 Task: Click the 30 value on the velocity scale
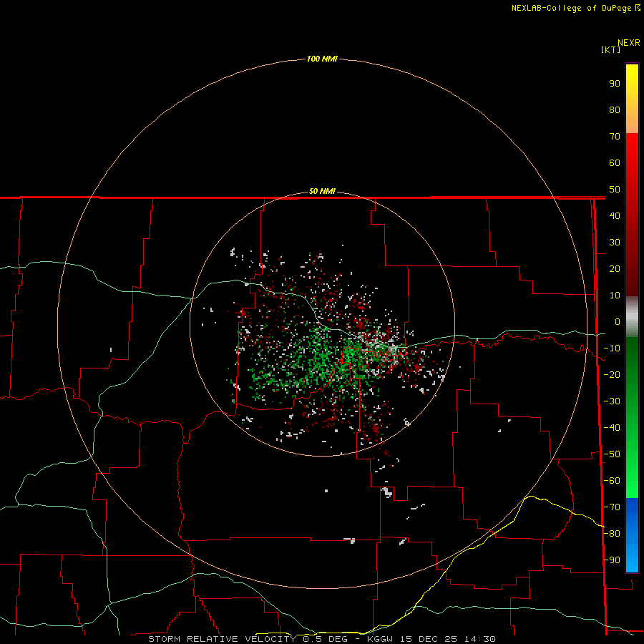615,243
